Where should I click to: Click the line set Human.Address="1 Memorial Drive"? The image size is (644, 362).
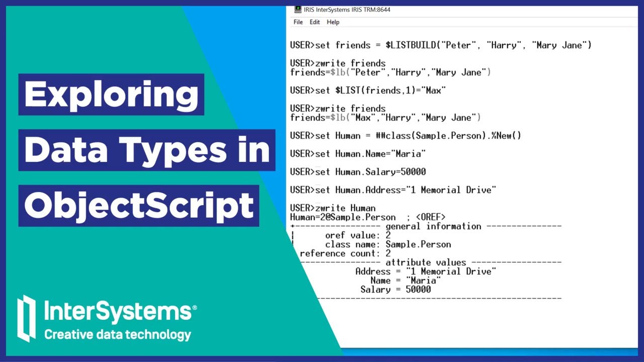pyautogui.click(x=393, y=190)
